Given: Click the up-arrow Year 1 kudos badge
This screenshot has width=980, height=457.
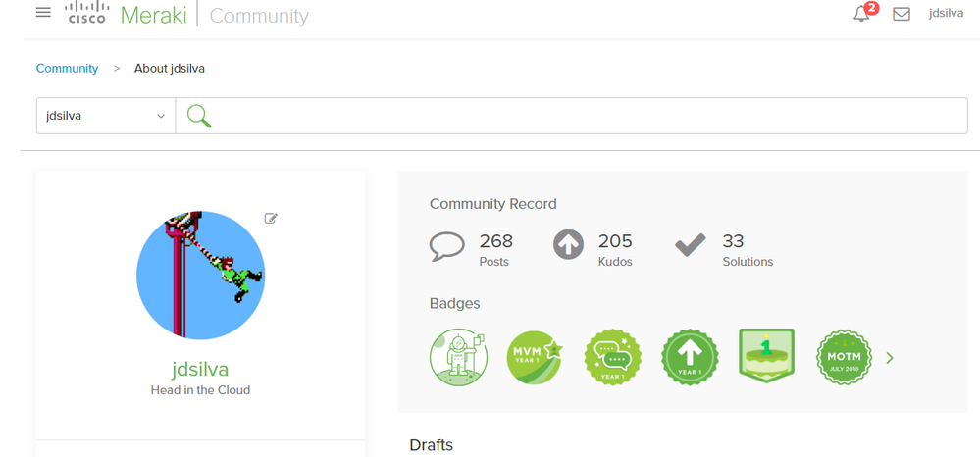Looking at the screenshot, I should click(x=690, y=357).
